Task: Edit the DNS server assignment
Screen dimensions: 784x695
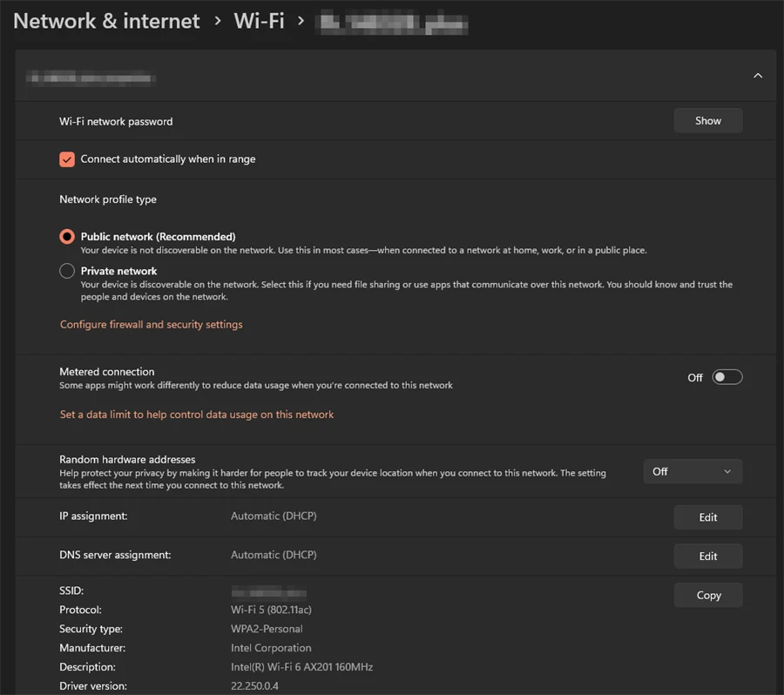Action: (708, 556)
